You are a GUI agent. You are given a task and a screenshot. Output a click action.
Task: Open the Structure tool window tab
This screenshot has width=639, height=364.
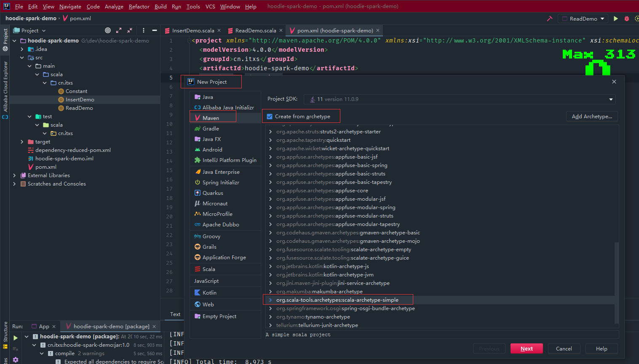point(5,335)
